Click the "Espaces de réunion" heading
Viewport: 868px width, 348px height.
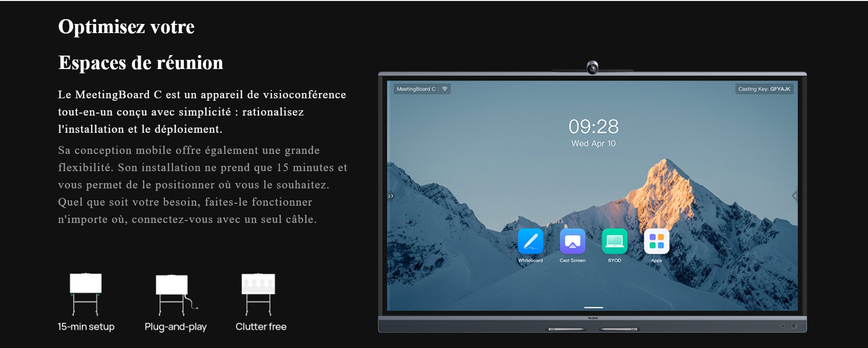140,63
